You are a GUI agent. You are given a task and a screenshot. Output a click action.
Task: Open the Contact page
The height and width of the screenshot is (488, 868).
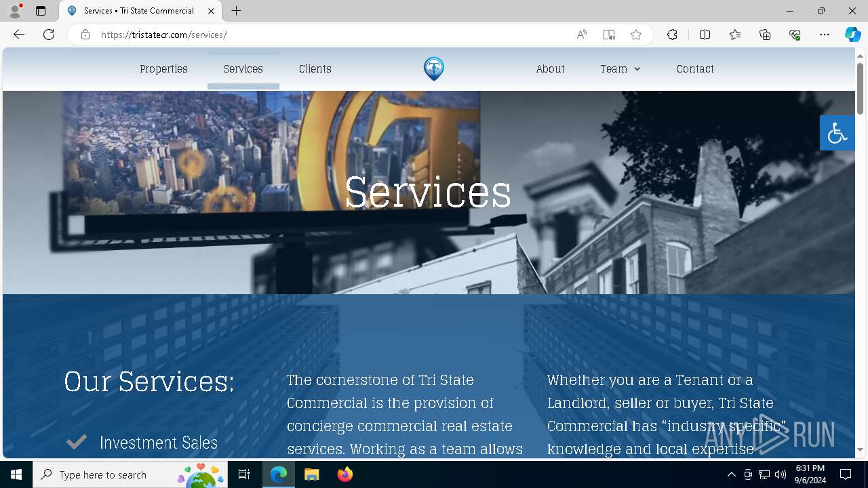695,69
